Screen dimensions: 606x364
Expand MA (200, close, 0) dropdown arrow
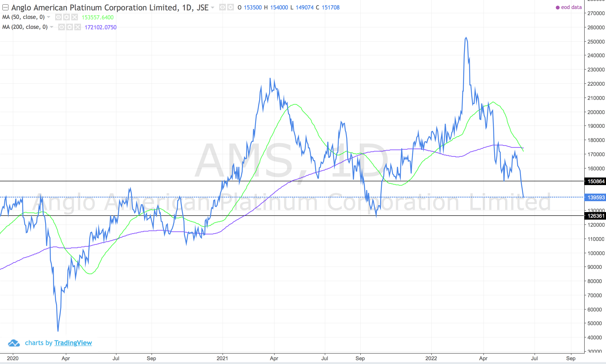(x=52, y=27)
